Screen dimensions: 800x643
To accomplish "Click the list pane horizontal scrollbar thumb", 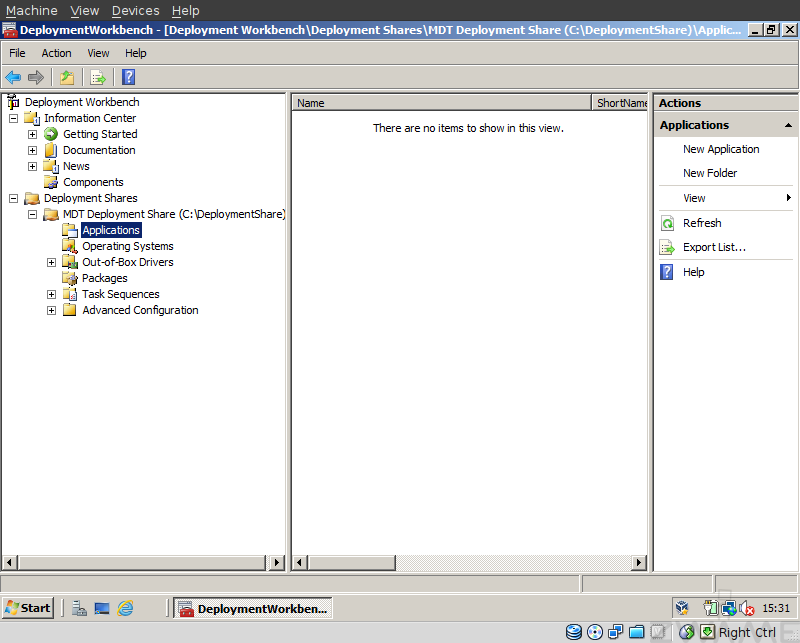I will (x=352, y=563).
